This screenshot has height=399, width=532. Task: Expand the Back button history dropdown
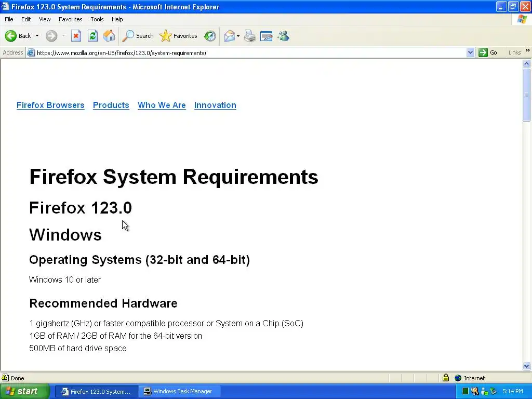pos(37,36)
